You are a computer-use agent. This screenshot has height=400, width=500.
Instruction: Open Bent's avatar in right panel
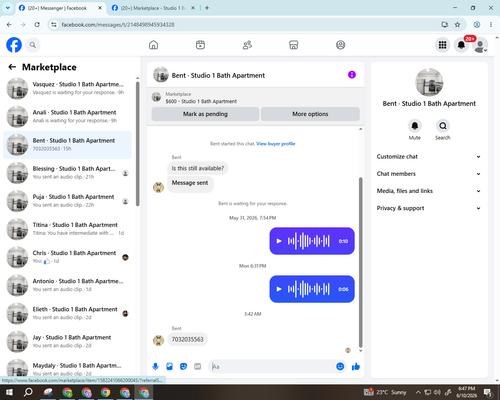[x=429, y=82]
